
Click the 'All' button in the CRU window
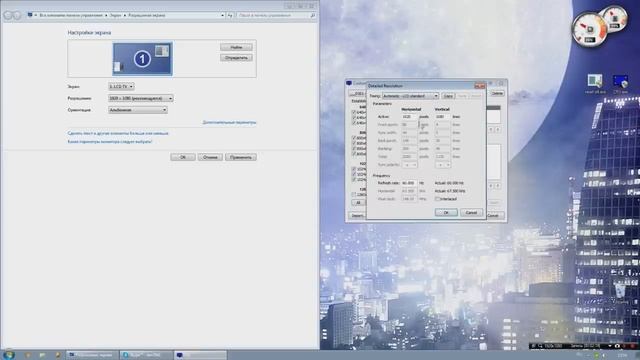click(358, 202)
